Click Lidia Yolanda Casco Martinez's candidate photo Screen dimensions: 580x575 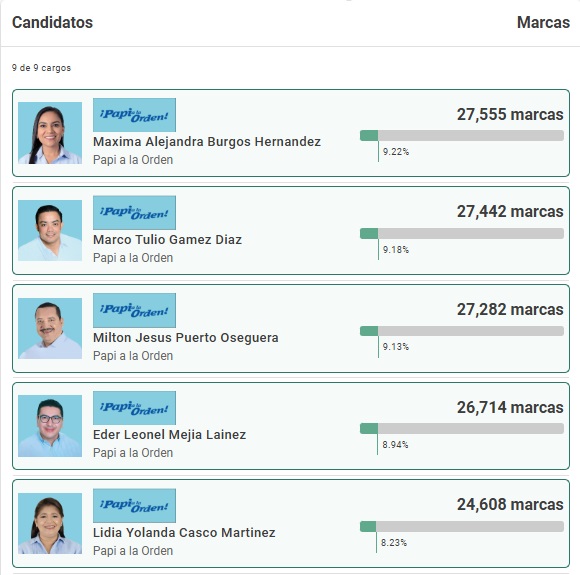point(50,523)
